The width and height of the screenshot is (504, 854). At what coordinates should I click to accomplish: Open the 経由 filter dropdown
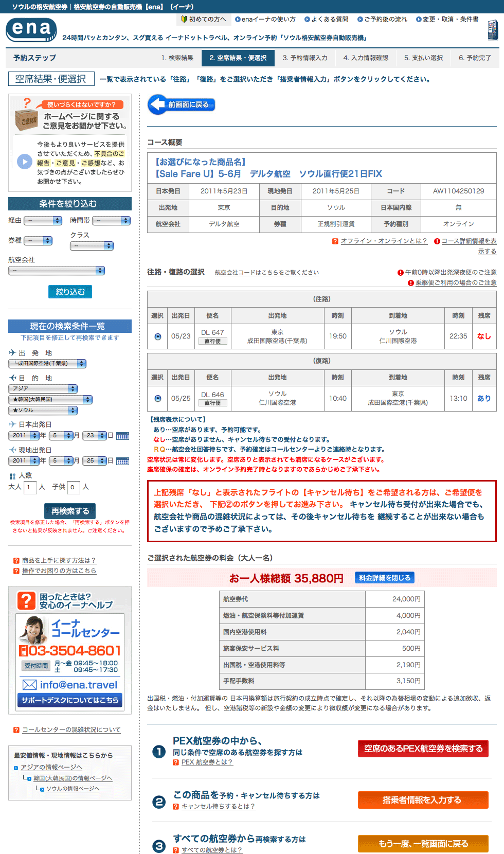[43, 221]
